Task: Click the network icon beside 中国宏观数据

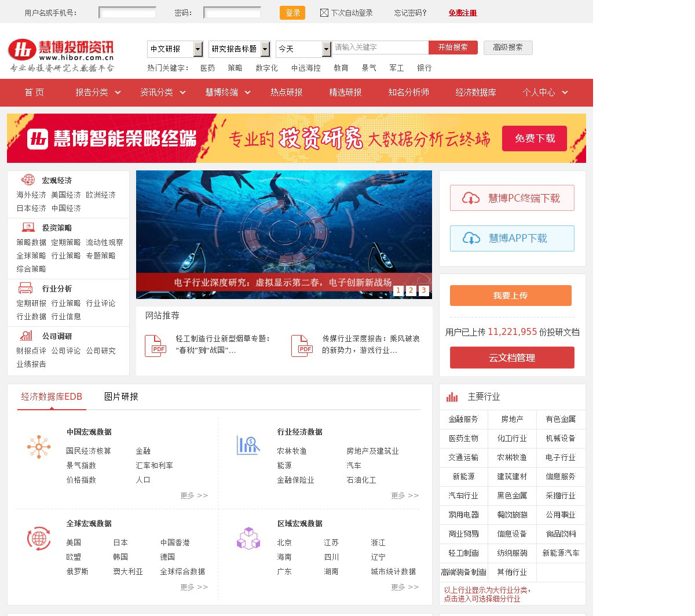Action: [39, 447]
